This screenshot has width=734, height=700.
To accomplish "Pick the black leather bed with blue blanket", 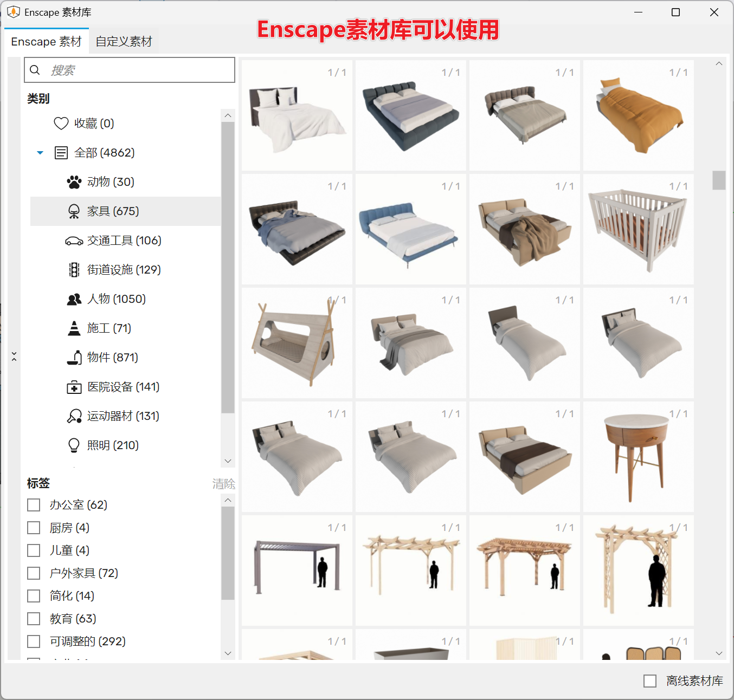I will 297,229.
